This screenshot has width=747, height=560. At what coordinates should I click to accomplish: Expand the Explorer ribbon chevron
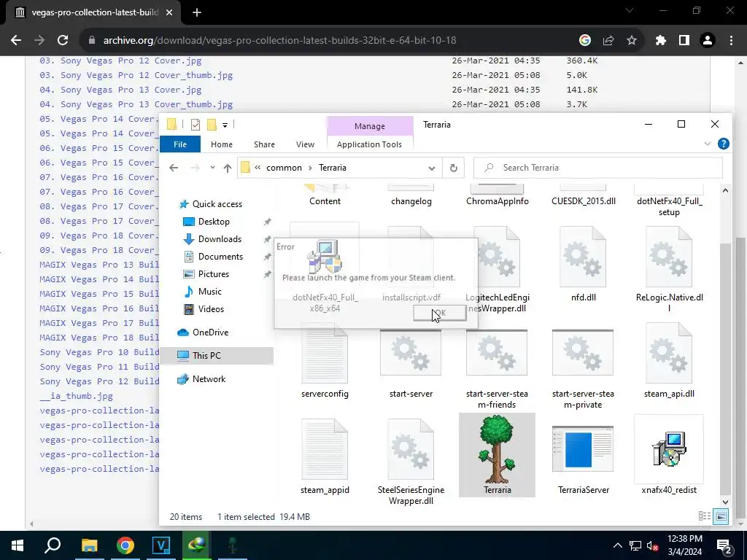708,144
